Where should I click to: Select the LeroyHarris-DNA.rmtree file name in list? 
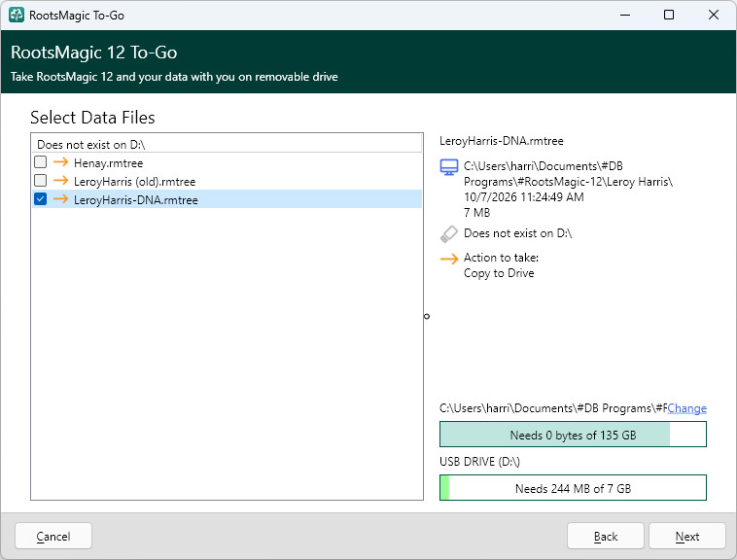[x=136, y=199]
